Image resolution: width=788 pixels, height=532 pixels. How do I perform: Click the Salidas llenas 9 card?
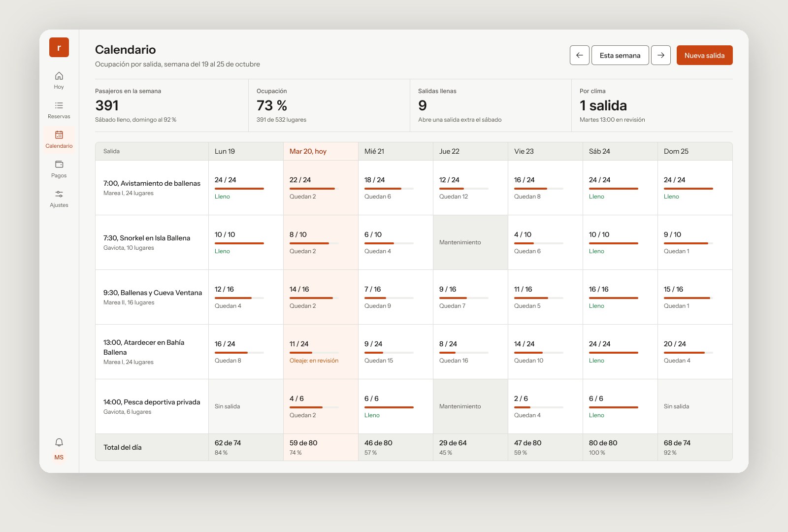pyautogui.click(x=491, y=105)
